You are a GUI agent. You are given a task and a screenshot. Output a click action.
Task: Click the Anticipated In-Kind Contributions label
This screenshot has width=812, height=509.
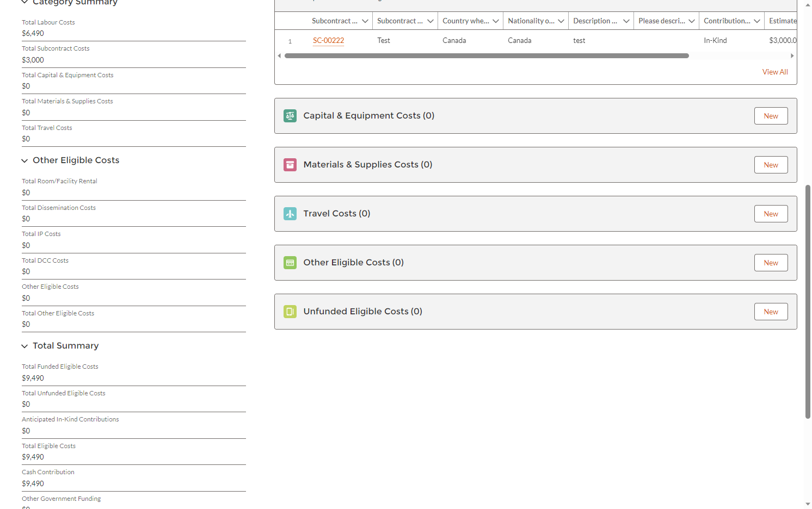click(x=70, y=419)
